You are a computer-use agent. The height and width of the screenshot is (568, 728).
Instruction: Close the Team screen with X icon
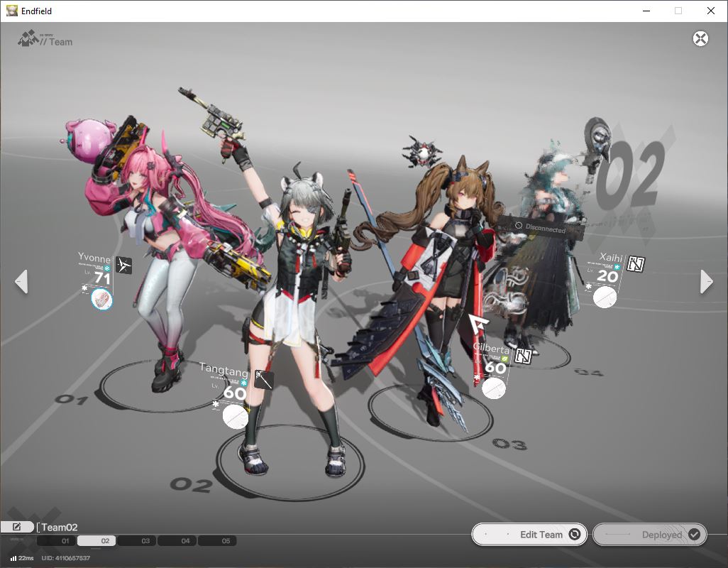pos(700,38)
